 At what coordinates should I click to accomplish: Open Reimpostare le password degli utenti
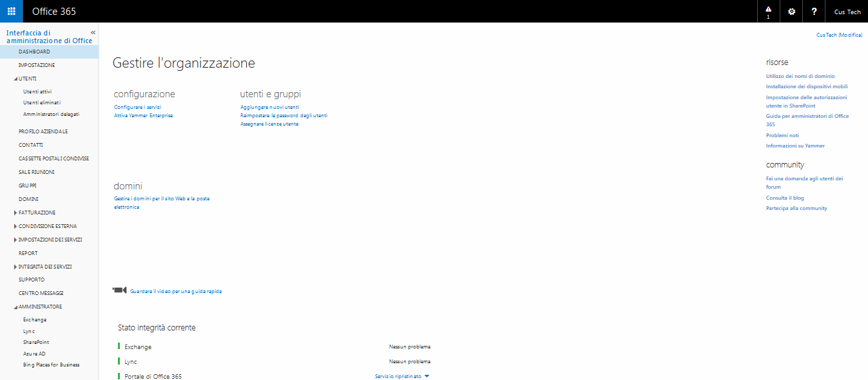coord(284,115)
